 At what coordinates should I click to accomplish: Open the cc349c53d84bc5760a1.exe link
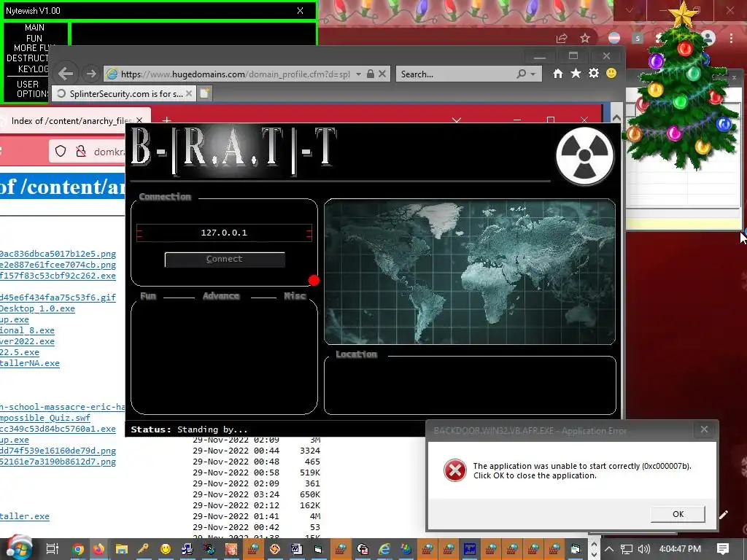pyautogui.click(x=58, y=429)
